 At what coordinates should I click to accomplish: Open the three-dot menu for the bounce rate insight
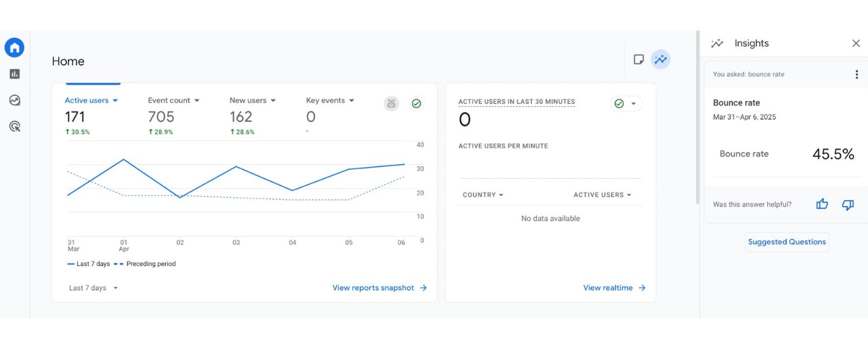857,73
